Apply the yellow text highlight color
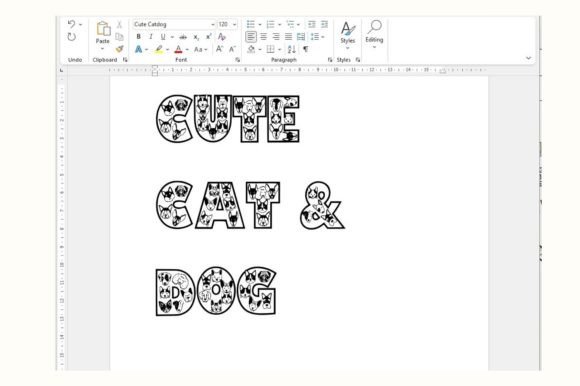Screen dimensions: 580x386 pyautogui.click(x=159, y=49)
